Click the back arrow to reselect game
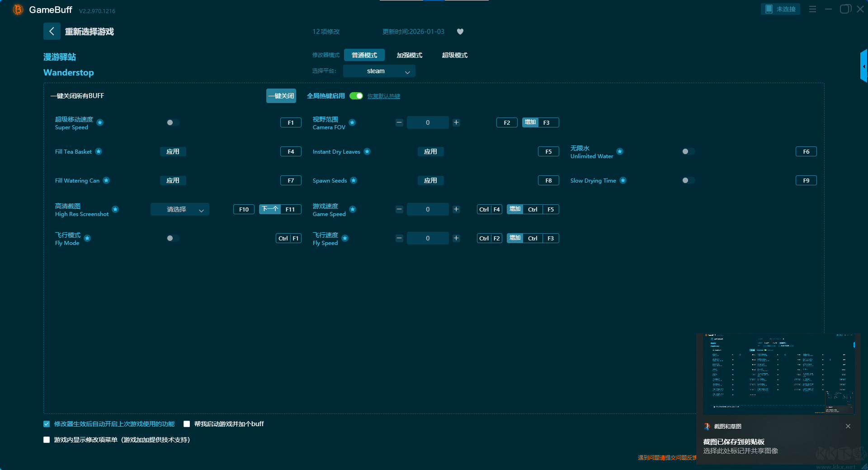Screen dimensions: 868x470 point(52,31)
